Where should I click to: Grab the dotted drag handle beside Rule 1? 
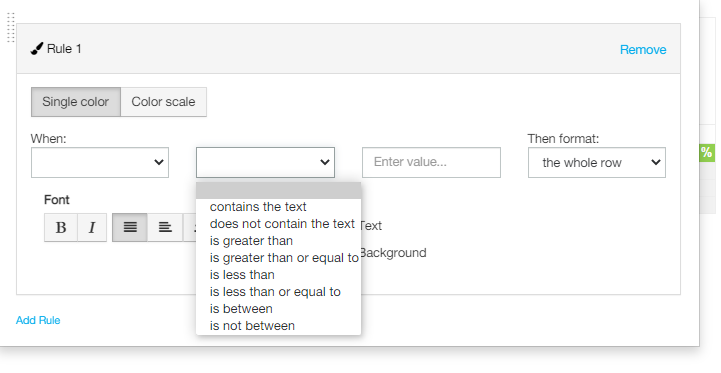pyautogui.click(x=11, y=28)
